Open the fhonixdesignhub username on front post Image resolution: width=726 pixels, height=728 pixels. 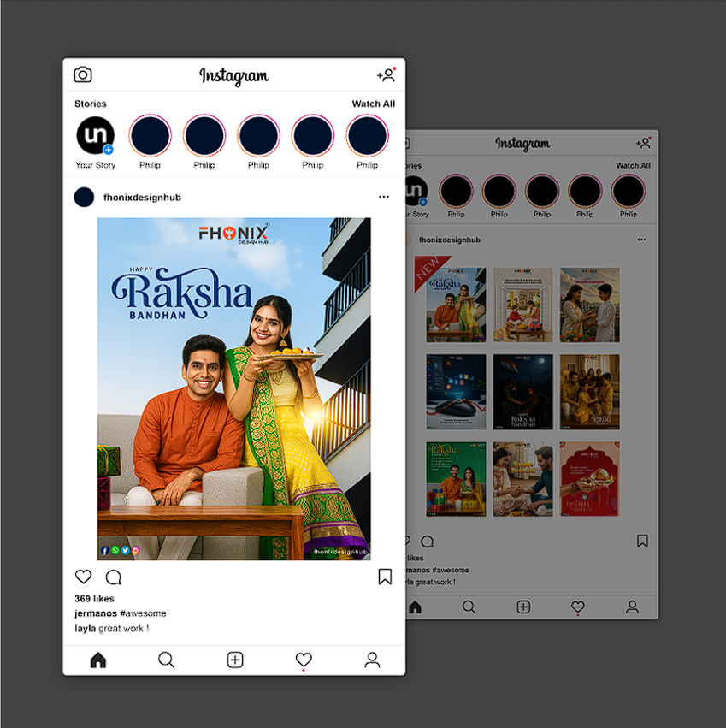pos(142,198)
